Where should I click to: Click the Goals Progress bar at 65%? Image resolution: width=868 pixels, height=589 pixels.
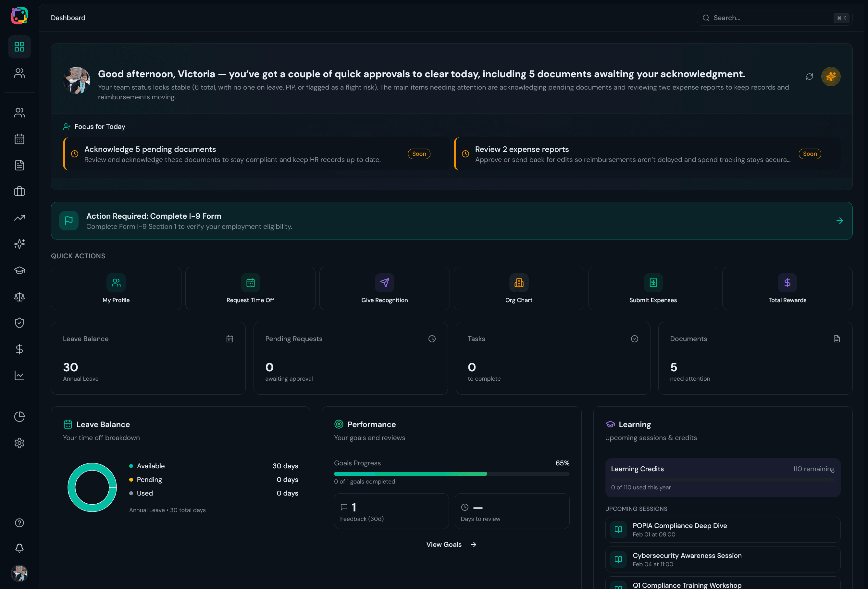pyautogui.click(x=452, y=473)
